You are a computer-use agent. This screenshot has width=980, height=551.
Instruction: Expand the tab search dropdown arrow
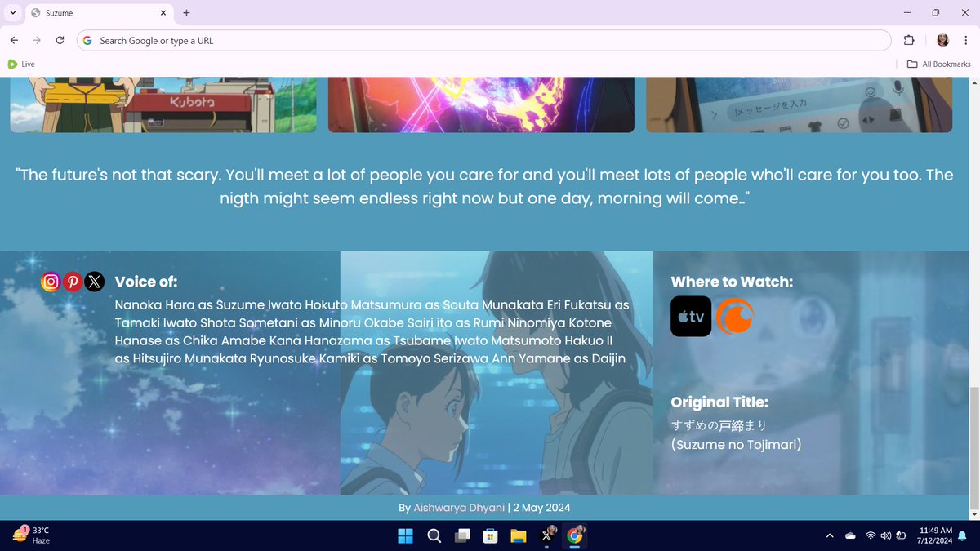[x=12, y=13]
